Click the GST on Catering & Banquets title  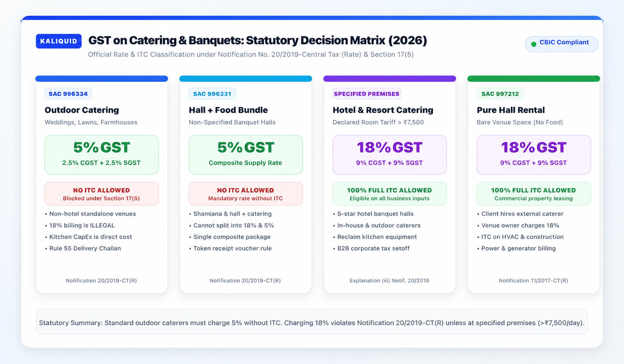coord(258,40)
